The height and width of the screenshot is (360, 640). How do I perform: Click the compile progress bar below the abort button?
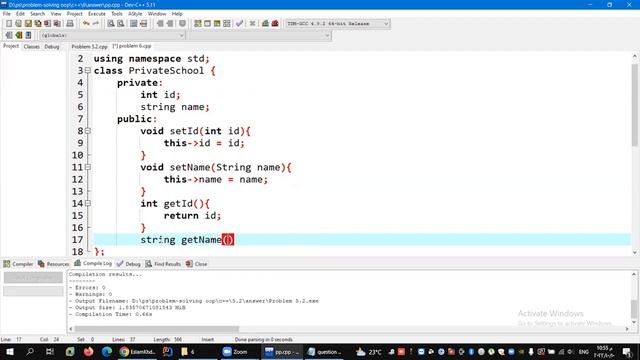[x=33, y=291]
